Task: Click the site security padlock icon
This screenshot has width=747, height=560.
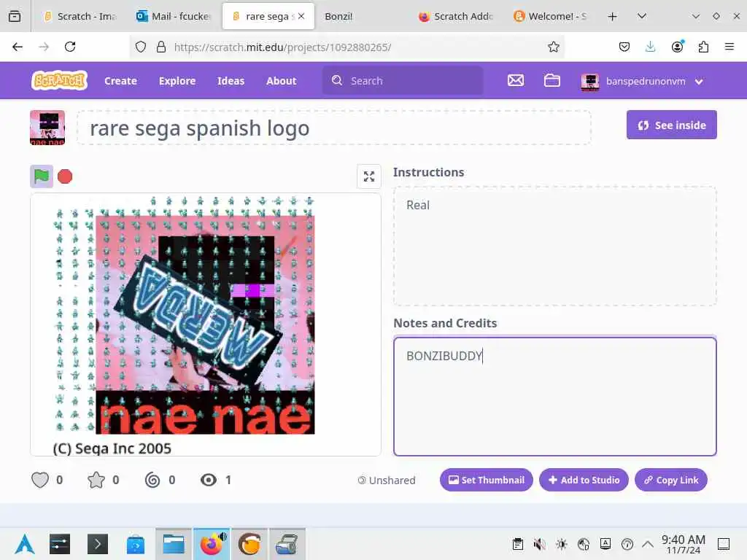Action: [x=161, y=47]
